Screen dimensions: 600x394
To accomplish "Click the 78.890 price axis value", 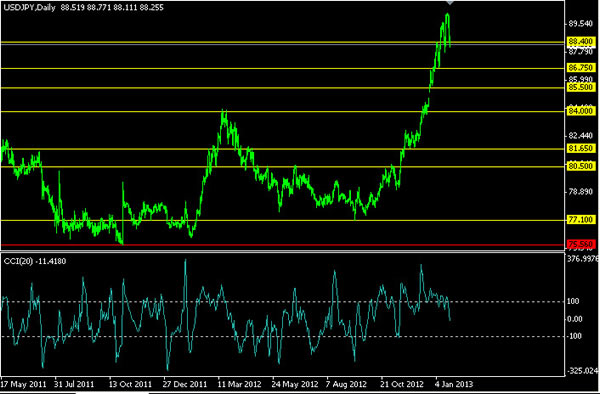I will 581,192.
